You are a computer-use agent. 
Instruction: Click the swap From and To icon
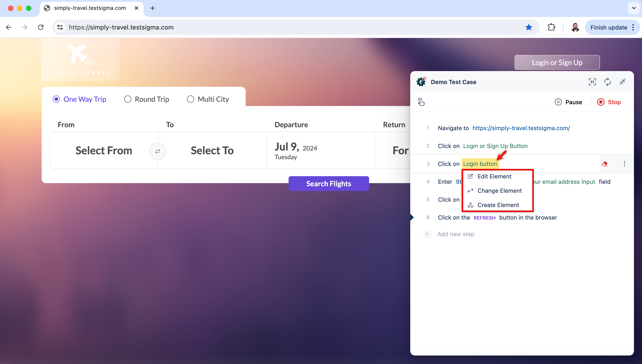click(x=157, y=151)
